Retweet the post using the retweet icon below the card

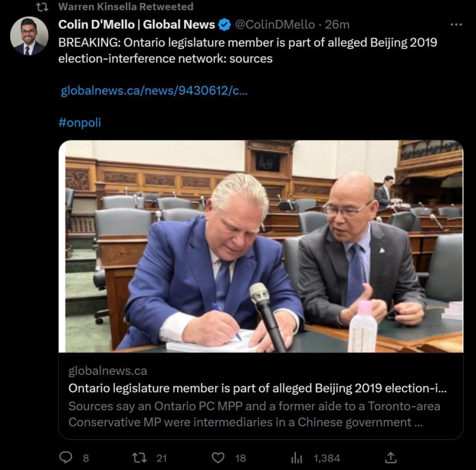coord(139,457)
